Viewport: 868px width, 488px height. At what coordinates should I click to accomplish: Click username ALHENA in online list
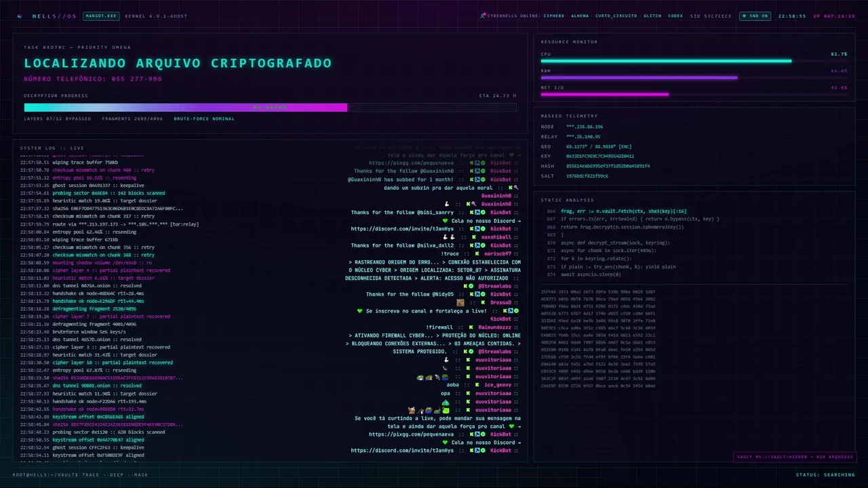click(x=580, y=16)
